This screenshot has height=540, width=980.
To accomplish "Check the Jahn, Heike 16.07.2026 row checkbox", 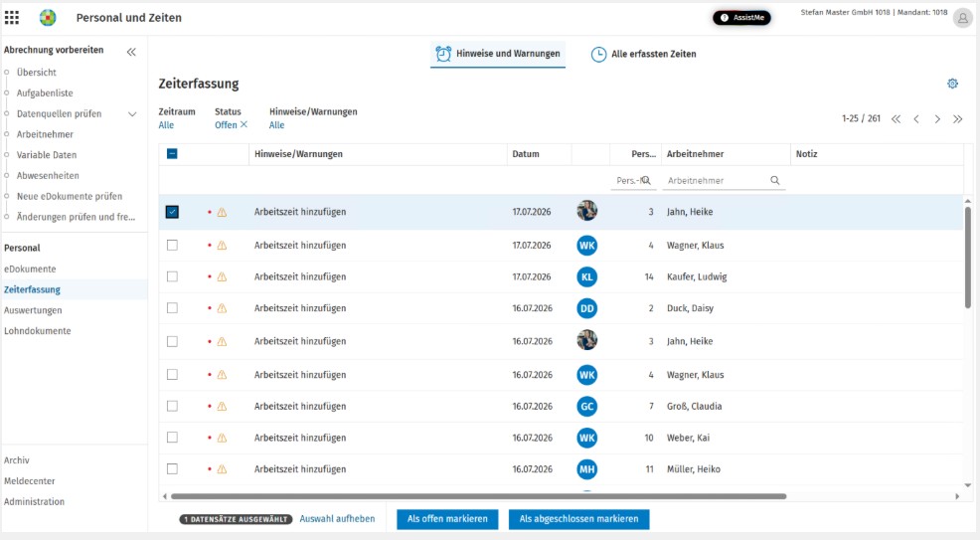I will [x=172, y=341].
